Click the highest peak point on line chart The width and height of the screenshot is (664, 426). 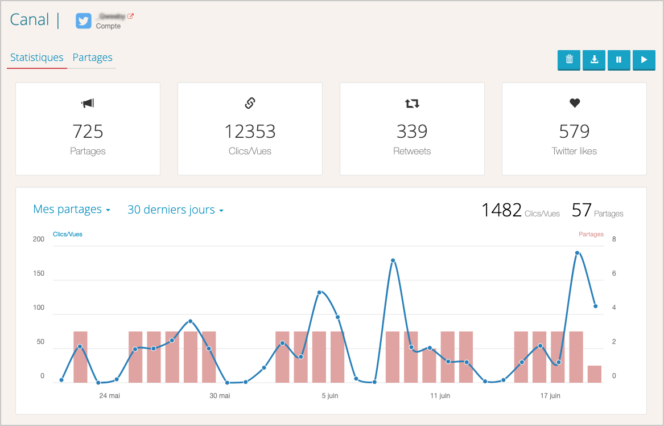tap(577, 253)
